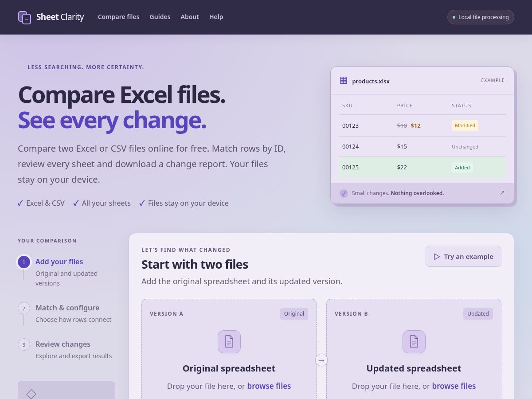Open the Add your files step label
Image resolution: width=532 pixels, height=399 pixels.
59,262
